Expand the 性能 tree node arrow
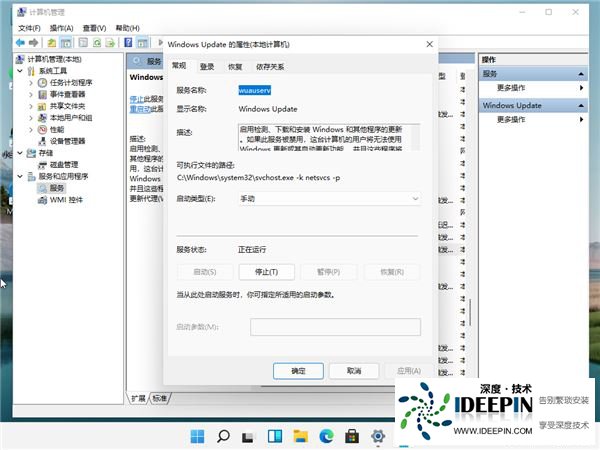 coord(31,130)
